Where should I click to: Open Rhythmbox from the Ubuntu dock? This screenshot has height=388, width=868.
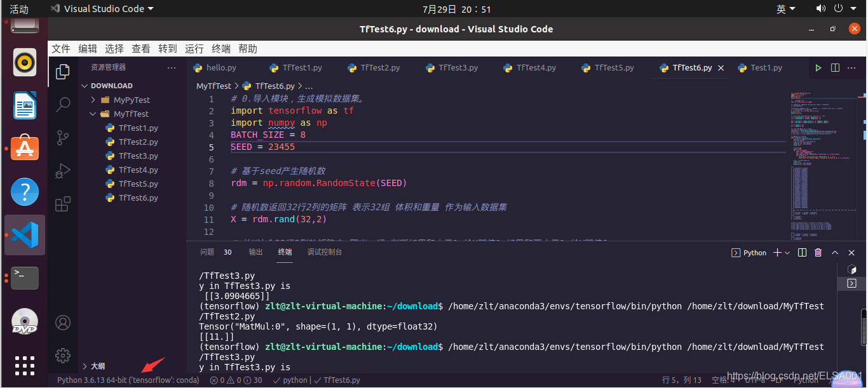[x=25, y=62]
